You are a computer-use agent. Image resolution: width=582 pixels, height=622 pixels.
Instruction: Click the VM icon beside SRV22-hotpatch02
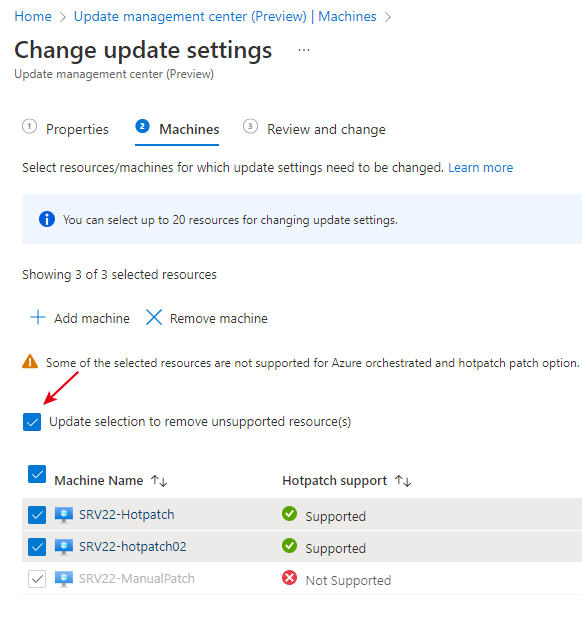point(63,547)
